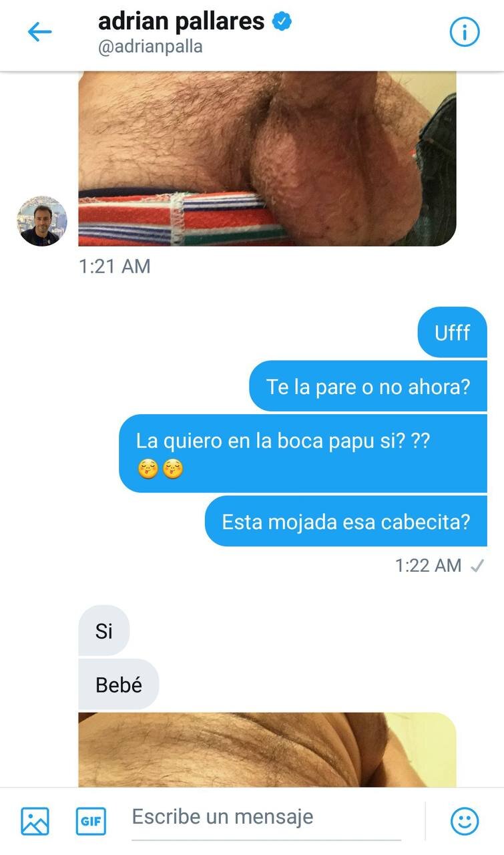Open the received photo above 1:21 AM
Image resolution: width=504 pixels, height=855 pixels.
[267, 158]
